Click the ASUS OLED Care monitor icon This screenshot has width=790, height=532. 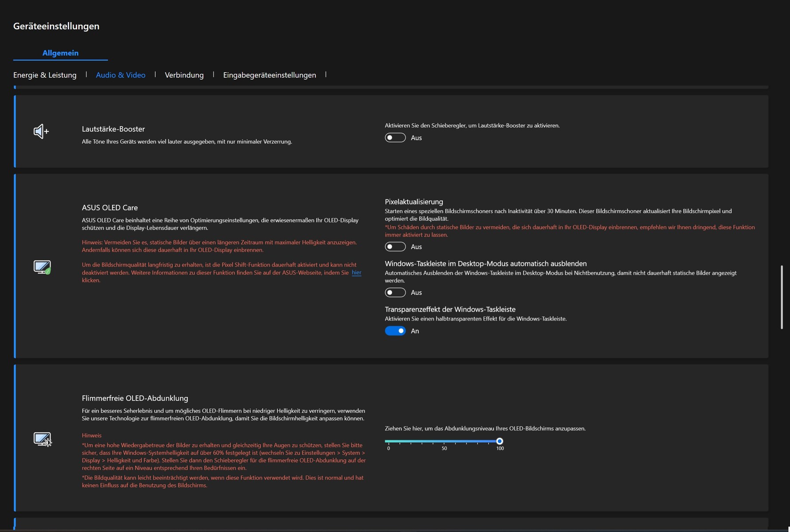pos(42,267)
